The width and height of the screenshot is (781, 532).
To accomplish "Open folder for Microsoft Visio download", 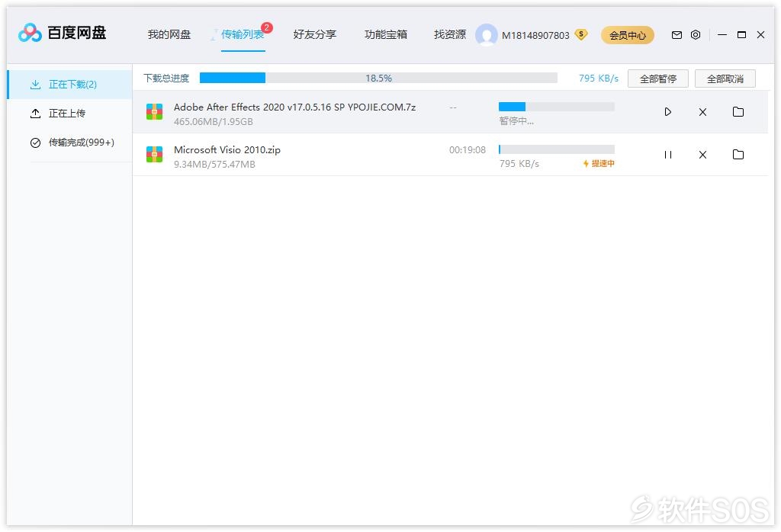I will coord(738,154).
